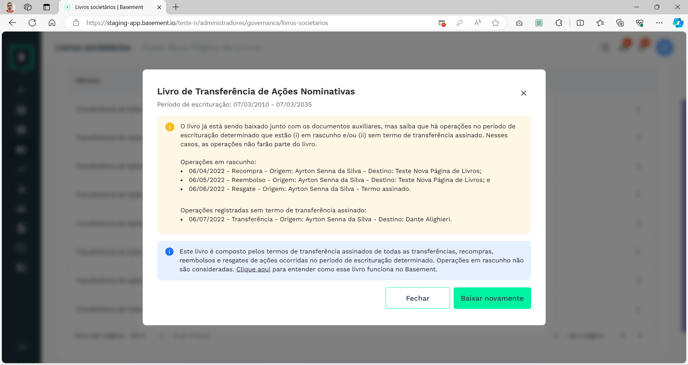Open the Settings and more ellipsis menu
Viewport: 688px width, 365px height.
point(659,23)
